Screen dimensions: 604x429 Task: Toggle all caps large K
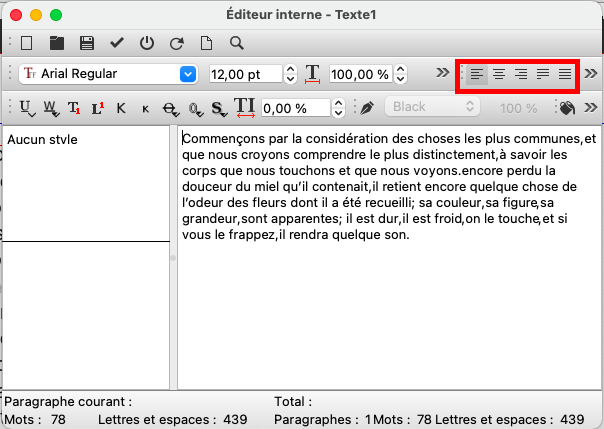[x=121, y=108]
